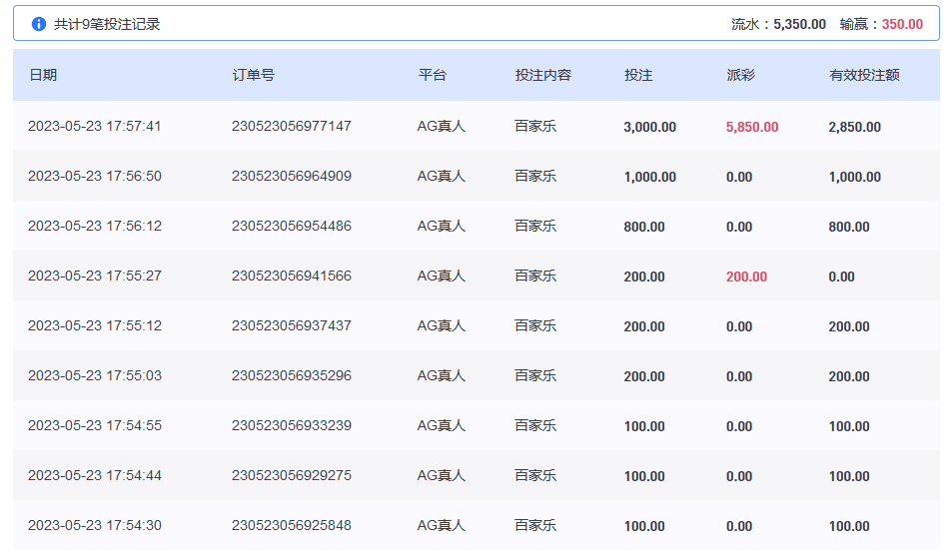Select the date 2023-05-23 17:55:12
947x560 pixels.
click(x=95, y=326)
